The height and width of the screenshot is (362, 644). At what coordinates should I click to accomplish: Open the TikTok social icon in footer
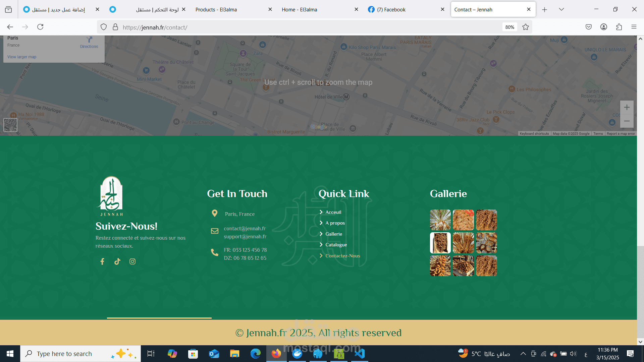point(117,261)
